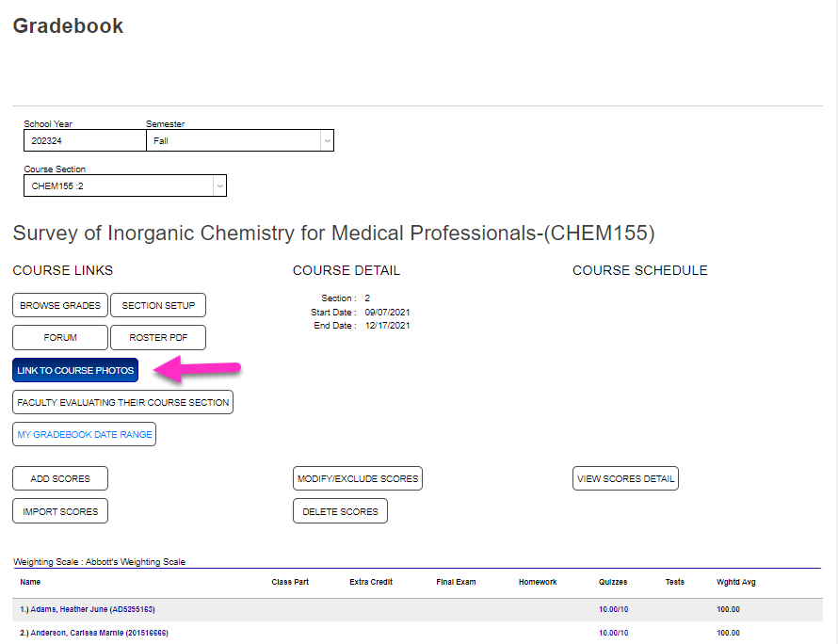The height and width of the screenshot is (644, 838).
Task: Expand the Course Section dropdown
Action: click(x=124, y=185)
